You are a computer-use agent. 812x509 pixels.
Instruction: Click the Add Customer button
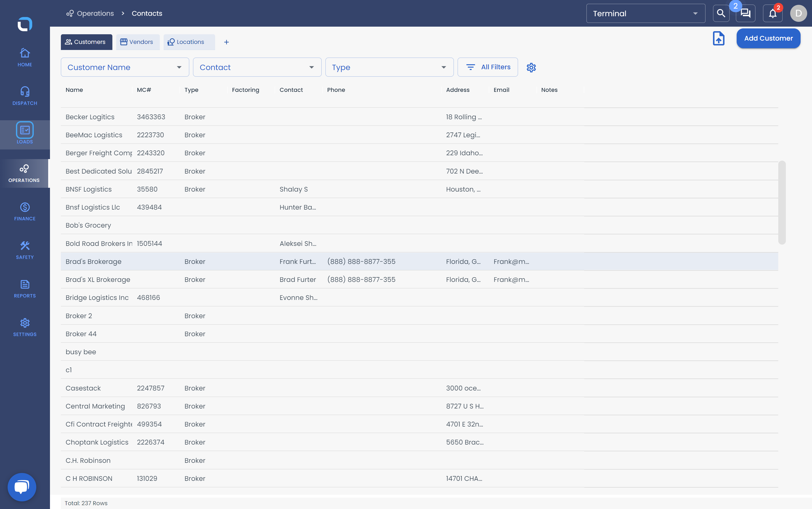pos(768,38)
